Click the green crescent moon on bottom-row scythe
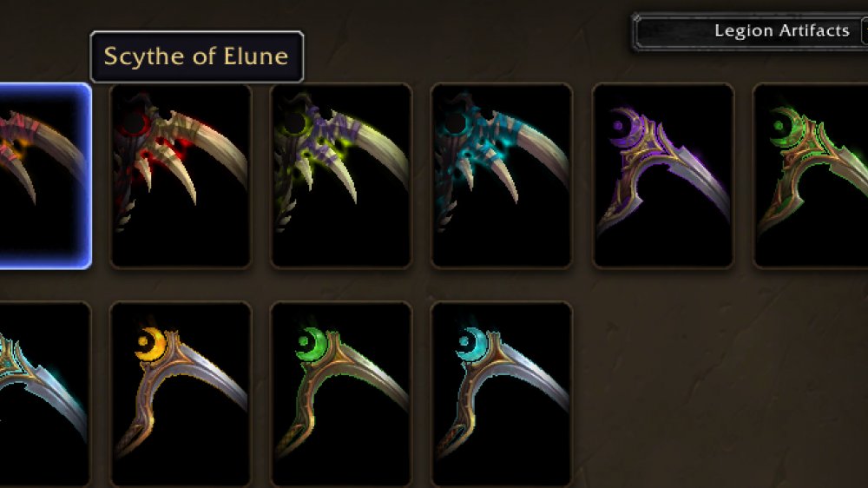This screenshot has width=868, height=488. point(311,345)
